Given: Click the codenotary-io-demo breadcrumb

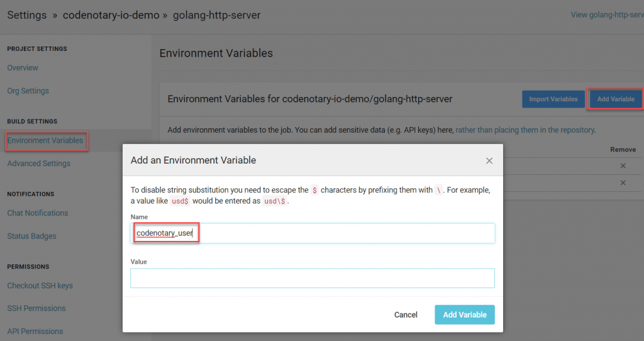Looking at the screenshot, I should pyautogui.click(x=111, y=15).
